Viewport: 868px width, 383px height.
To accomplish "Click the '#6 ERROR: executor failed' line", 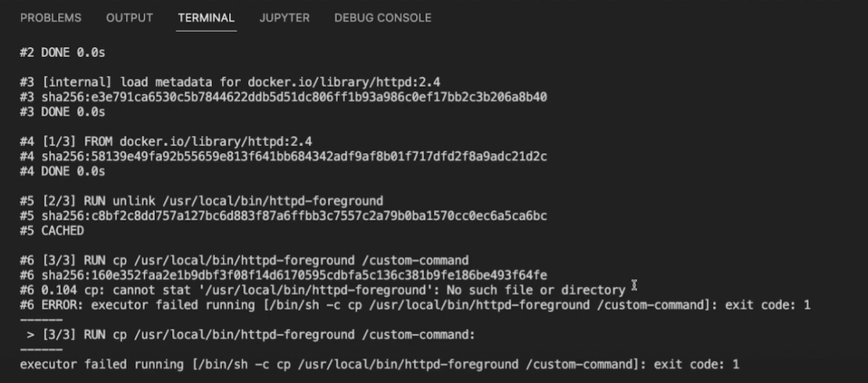I will click(414, 305).
